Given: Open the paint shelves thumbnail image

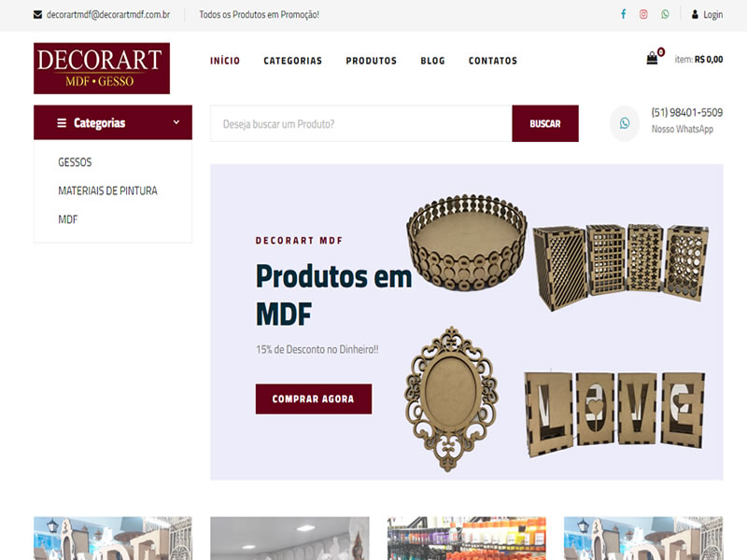Looking at the screenshot, I should point(466,539).
